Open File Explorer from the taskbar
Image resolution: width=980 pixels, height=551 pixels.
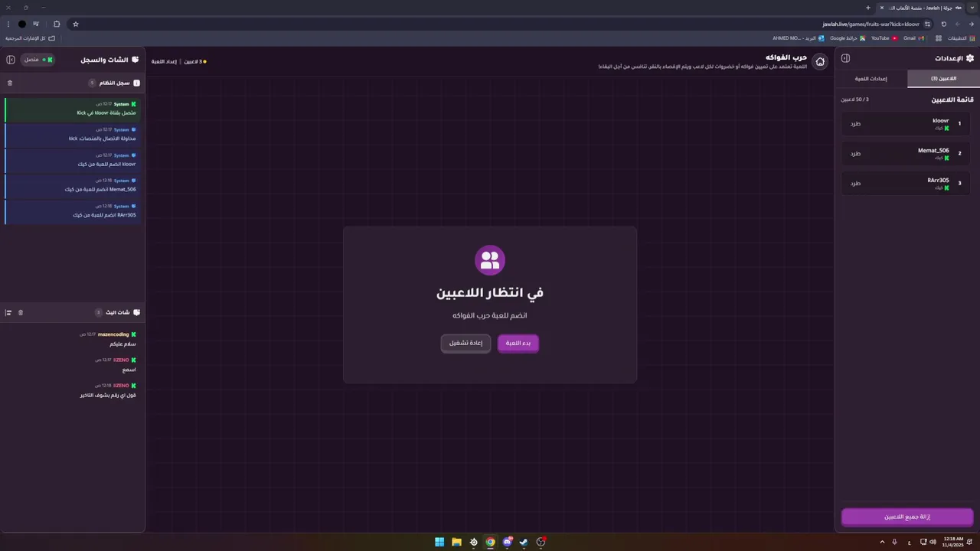click(x=456, y=542)
